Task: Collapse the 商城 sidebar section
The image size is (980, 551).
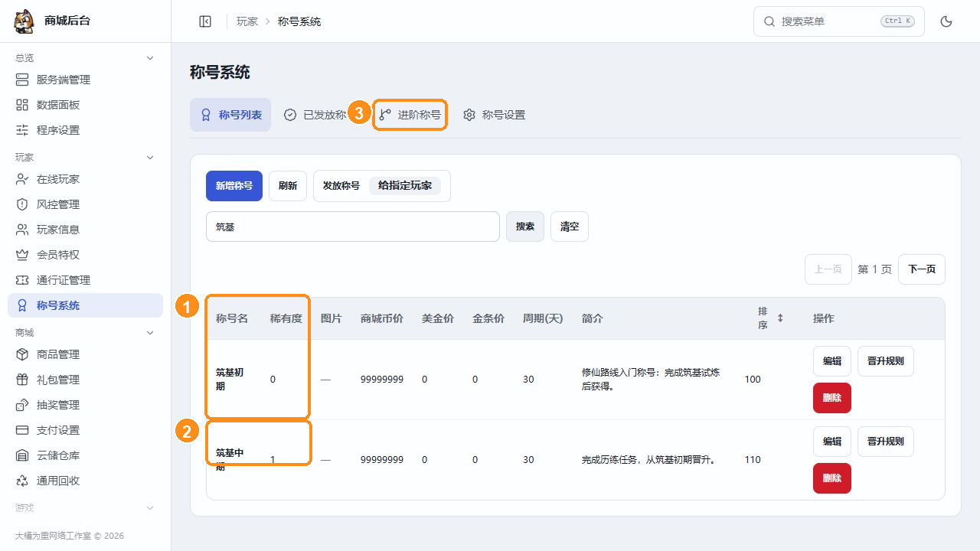Action: coord(150,333)
